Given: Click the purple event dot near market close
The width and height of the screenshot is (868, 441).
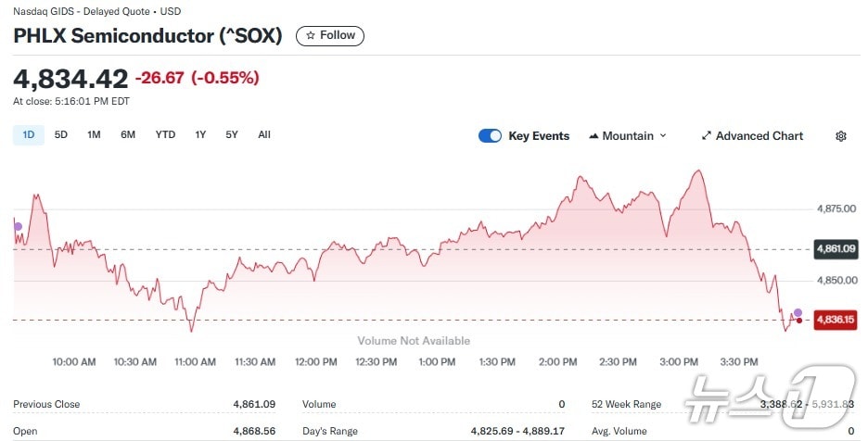Looking at the screenshot, I should pos(798,312).
